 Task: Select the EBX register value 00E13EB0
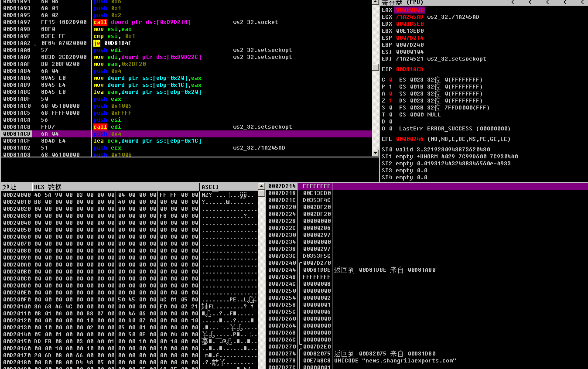click(410, 31)
